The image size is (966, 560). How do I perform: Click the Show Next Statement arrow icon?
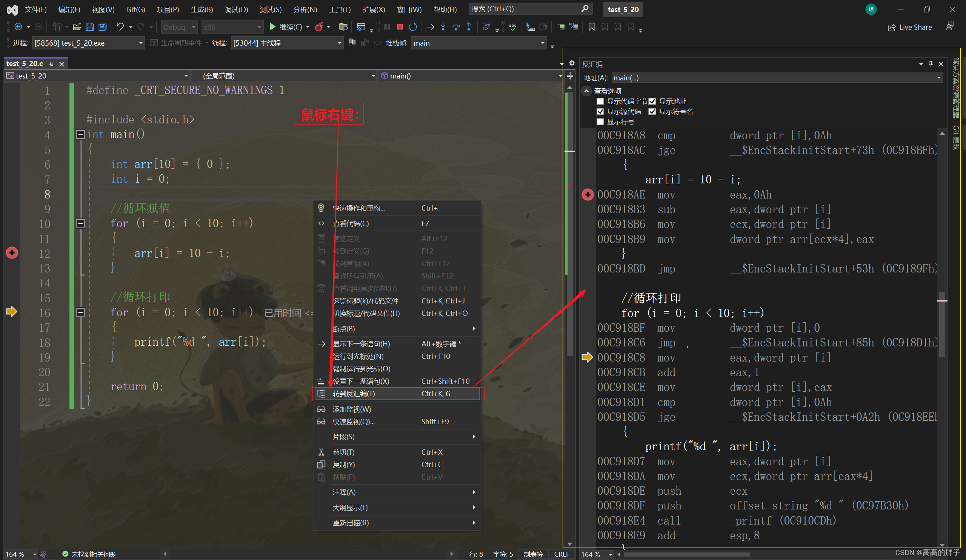(431, 27)
